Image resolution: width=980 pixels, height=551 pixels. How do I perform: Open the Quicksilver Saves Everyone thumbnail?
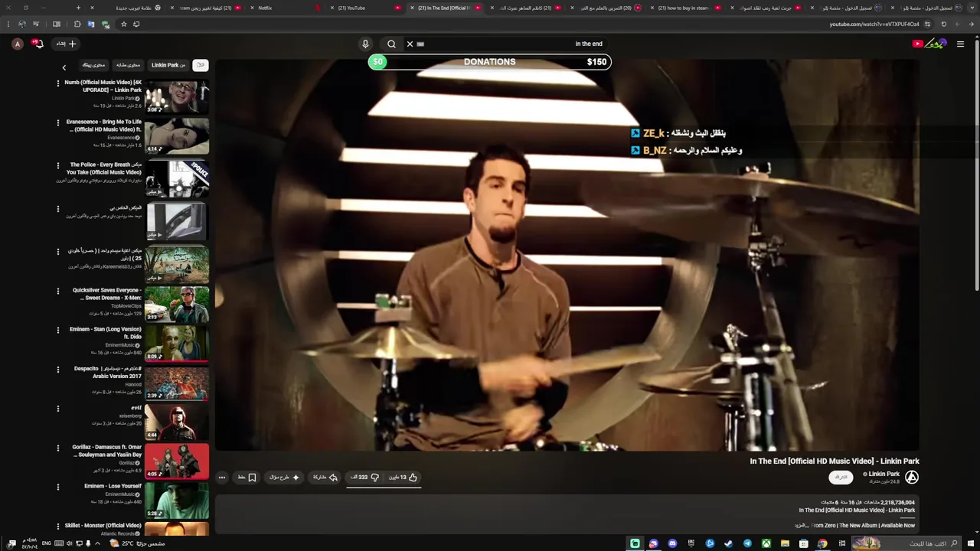(x=177, y=304)
